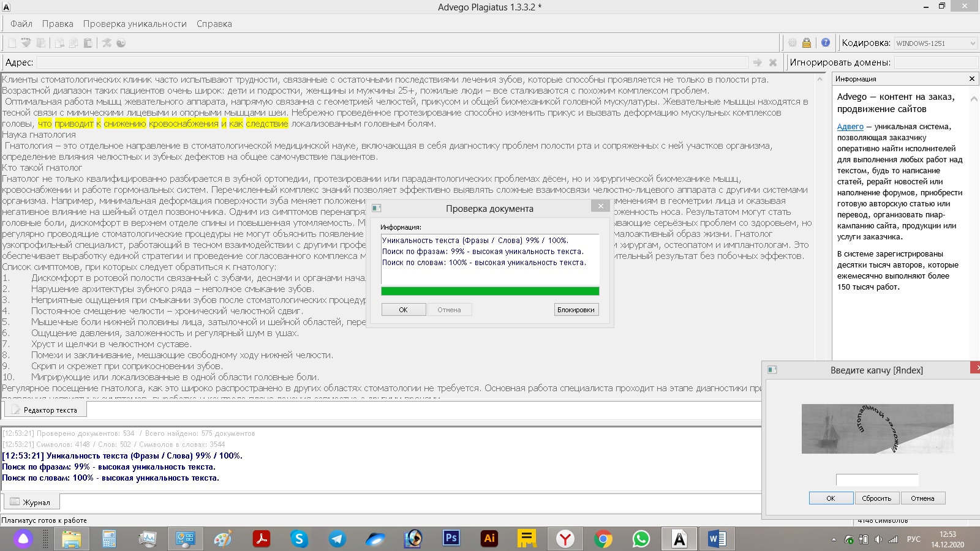Click the deep check yin-yang icon

click(121, 43)
